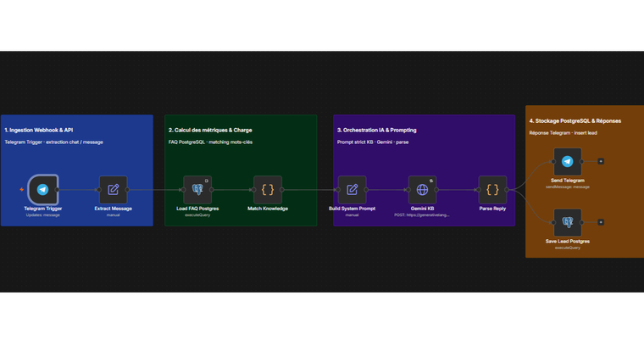The width and height of the screenshot is (644, 362).
Task: Open the Send Telegram node
Action: coord(568,161)
